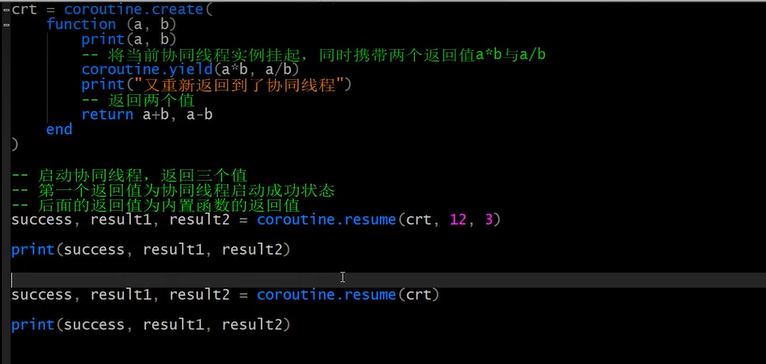Click the number 12 in resume arguments

tap(458, 220)
